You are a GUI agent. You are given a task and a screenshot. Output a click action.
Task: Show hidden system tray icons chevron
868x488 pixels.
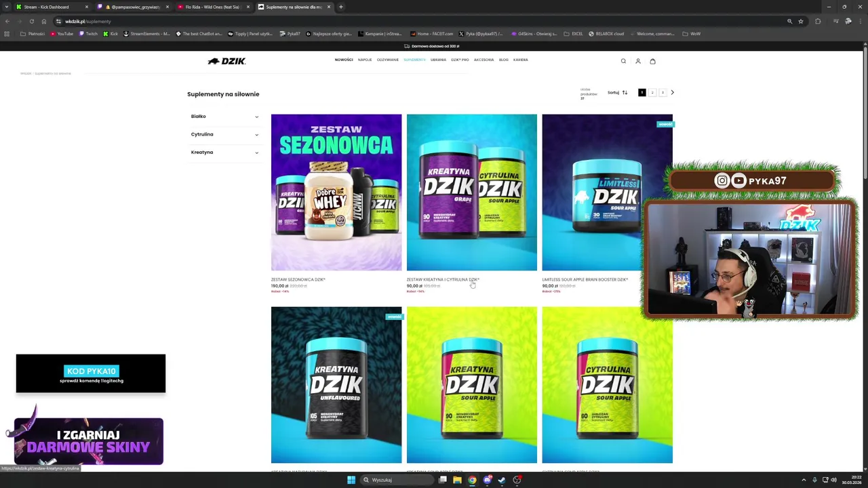coord(804,480)
